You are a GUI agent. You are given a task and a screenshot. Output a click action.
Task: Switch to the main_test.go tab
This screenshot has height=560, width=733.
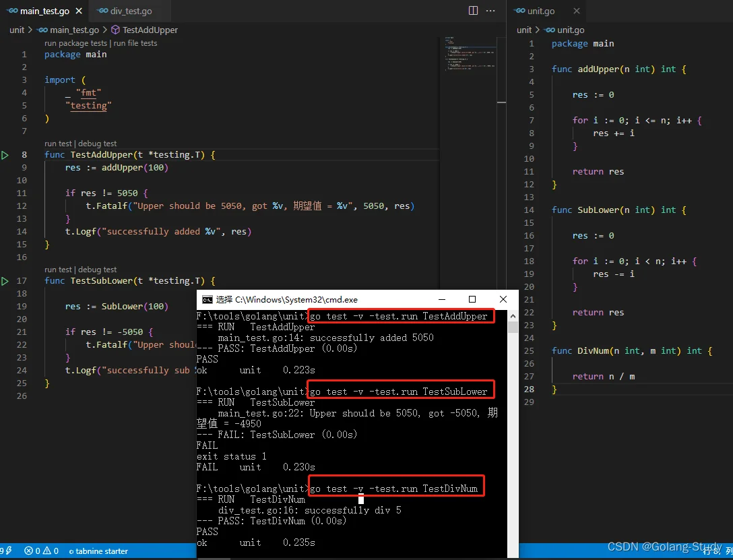[x=44, y=11]
